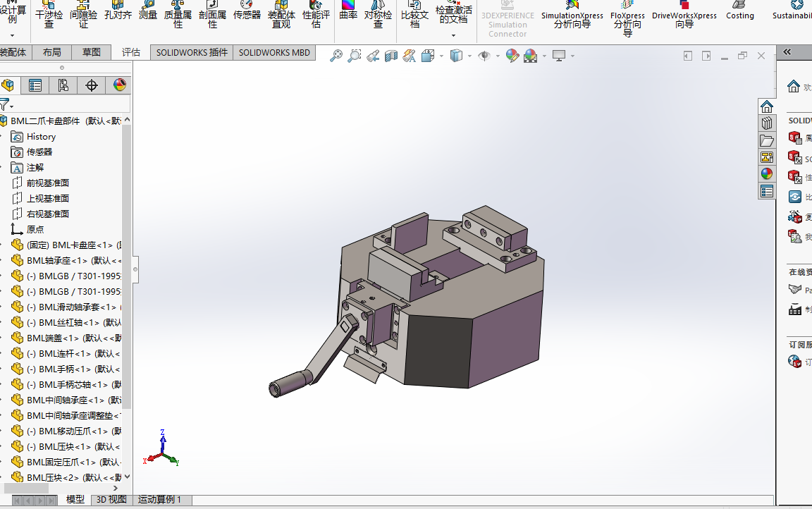Screen dimensions: 812x509
Task: Select BML手柄<1> component in the tree
Action: [65, 369]
